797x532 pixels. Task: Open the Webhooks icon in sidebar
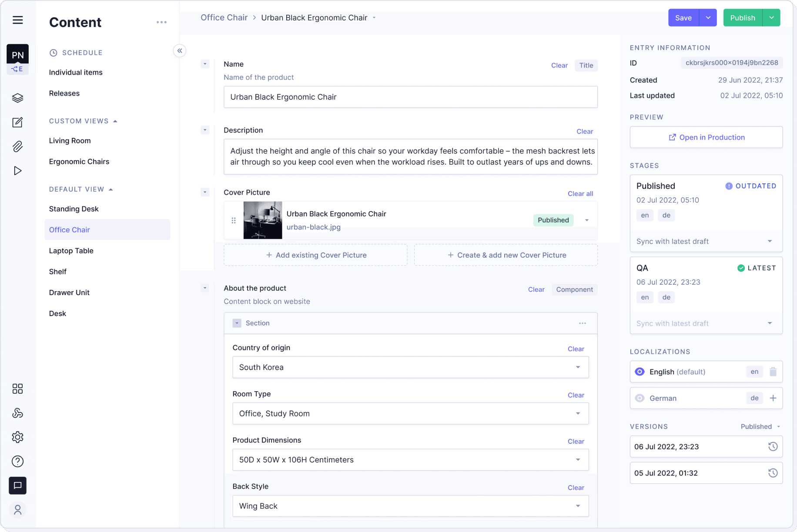coord(17,413)
